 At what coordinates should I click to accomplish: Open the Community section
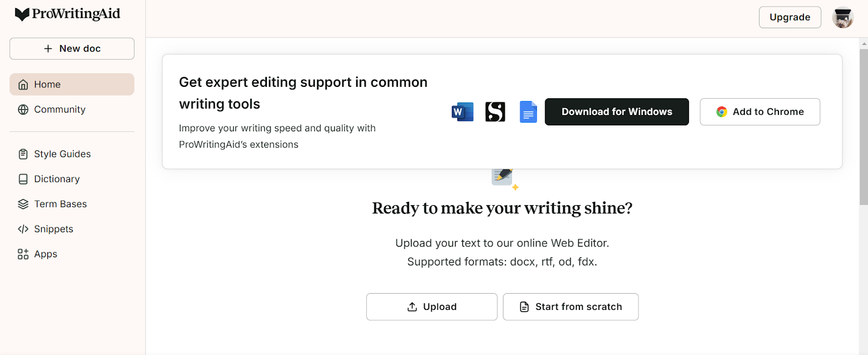[x=59, y=109]
